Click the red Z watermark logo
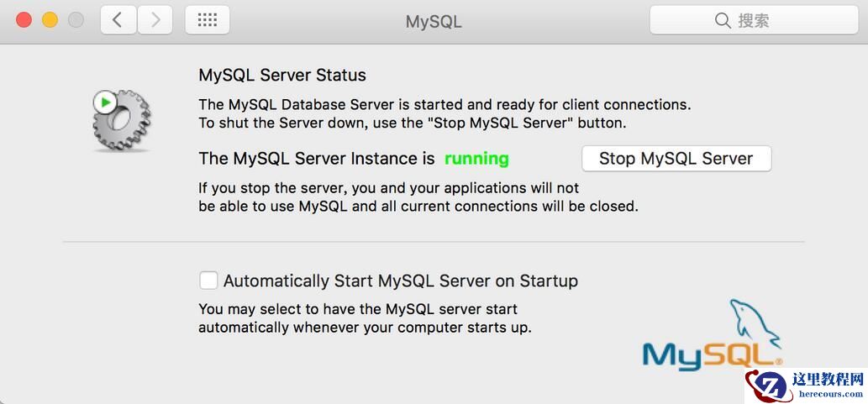This screenshot has width=868, height=404. (766, 386)
